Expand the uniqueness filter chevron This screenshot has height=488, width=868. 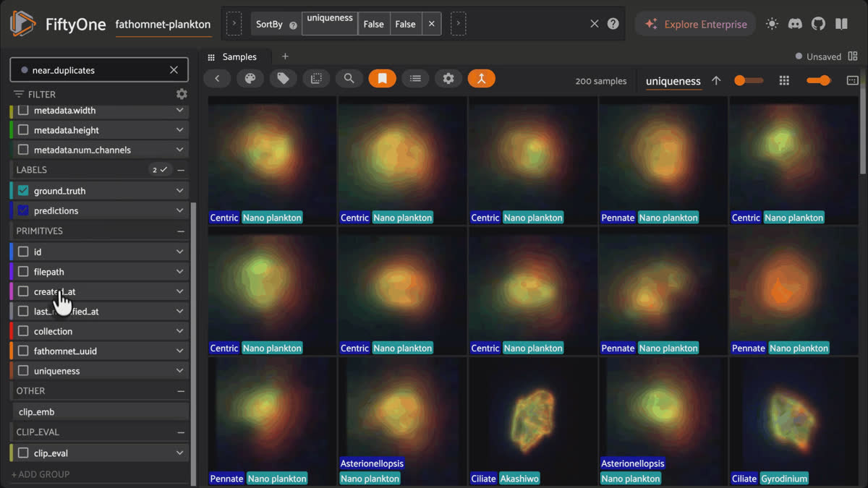click(179, 371)
